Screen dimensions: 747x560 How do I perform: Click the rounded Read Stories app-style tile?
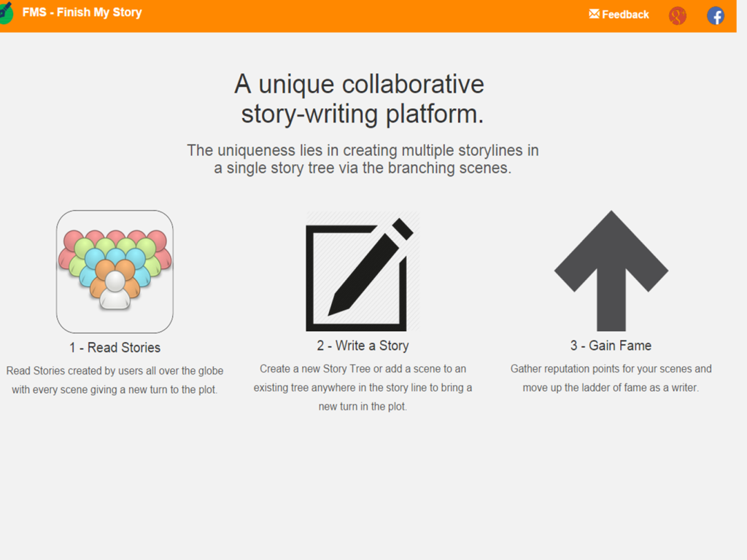tap(114, 270)
